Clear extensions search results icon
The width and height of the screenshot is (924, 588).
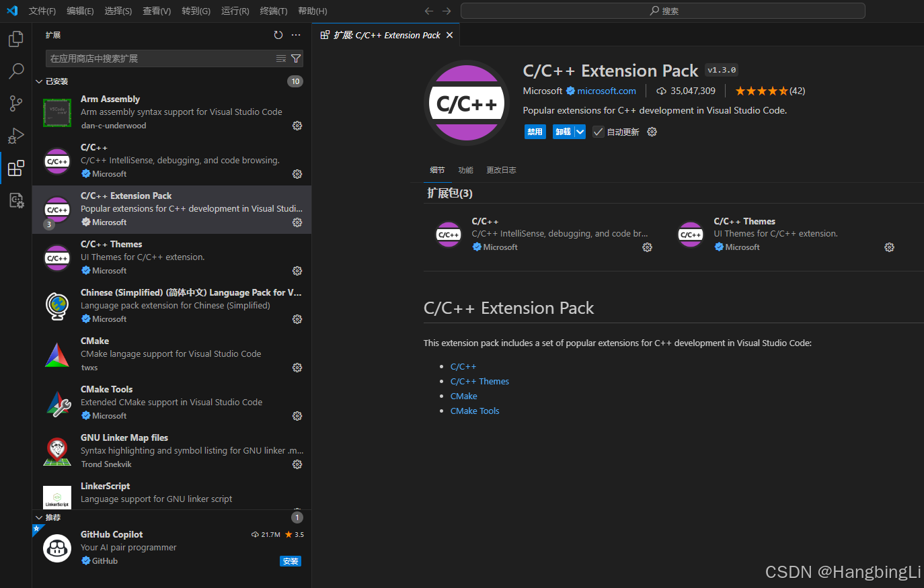tap(281, 58)
